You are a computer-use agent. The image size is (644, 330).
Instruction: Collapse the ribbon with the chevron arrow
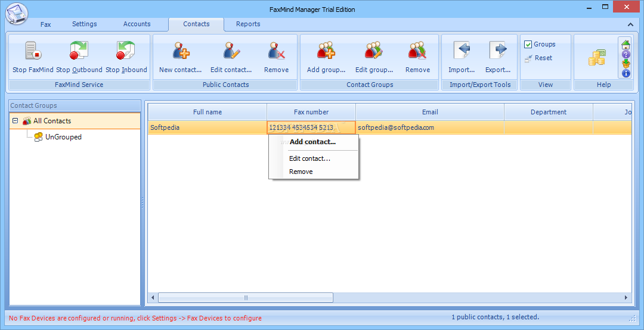coord(630,24)
